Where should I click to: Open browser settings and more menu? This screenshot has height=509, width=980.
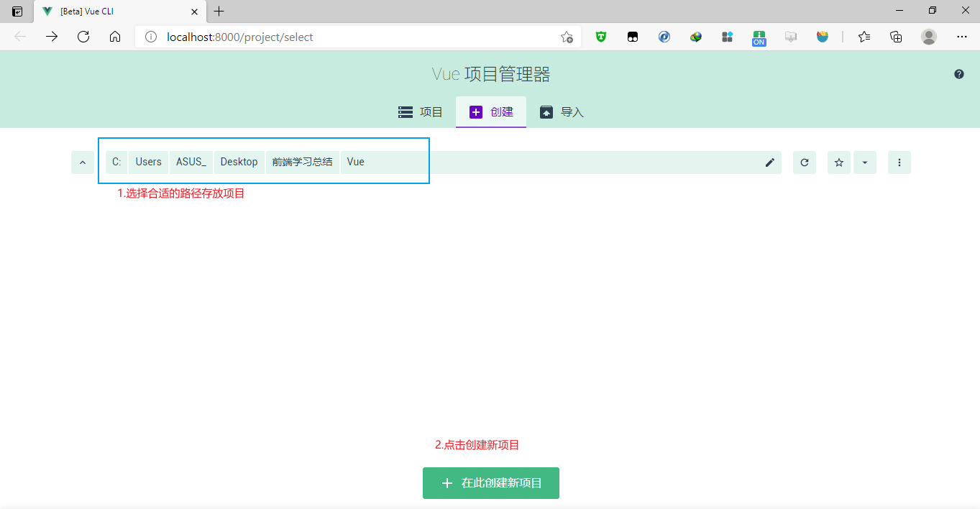(x=962, y=37)
